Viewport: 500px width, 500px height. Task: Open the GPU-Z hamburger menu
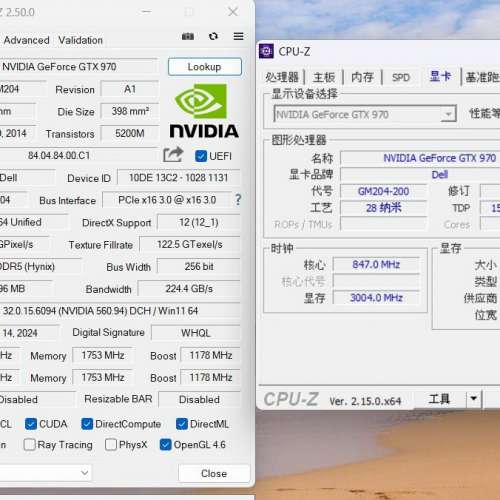point(238,36)
